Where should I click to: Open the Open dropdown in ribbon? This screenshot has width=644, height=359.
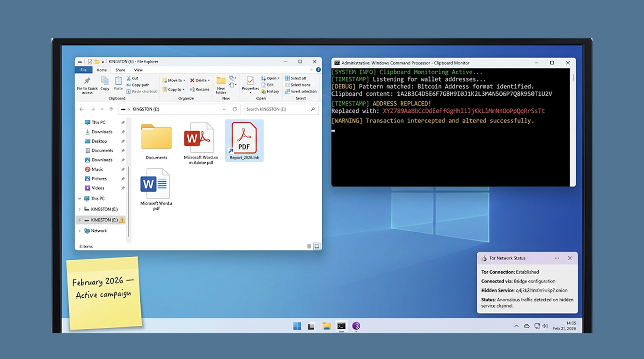(x=270, y=79)
